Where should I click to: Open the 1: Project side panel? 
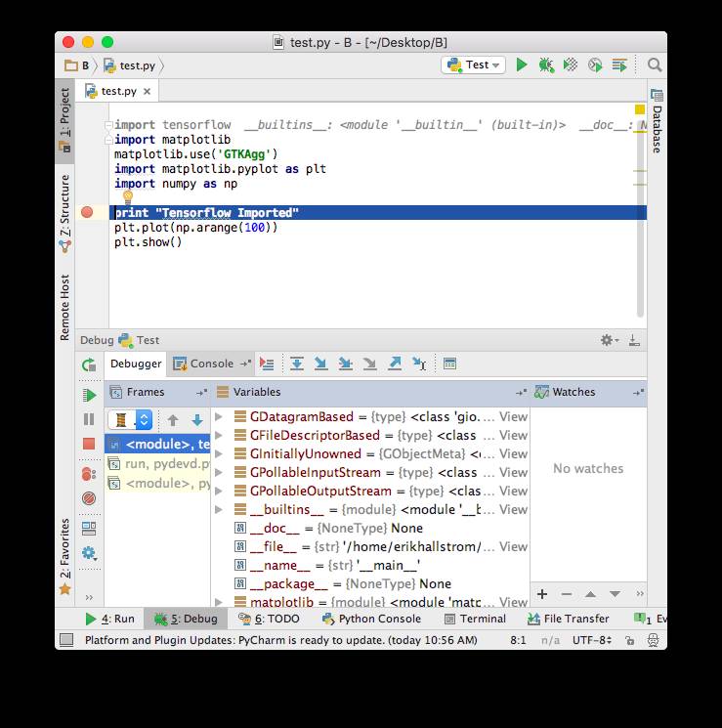[65, 120]
